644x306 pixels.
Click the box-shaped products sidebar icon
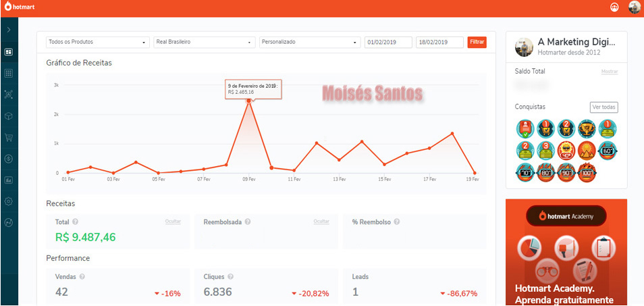coord(9,116)
